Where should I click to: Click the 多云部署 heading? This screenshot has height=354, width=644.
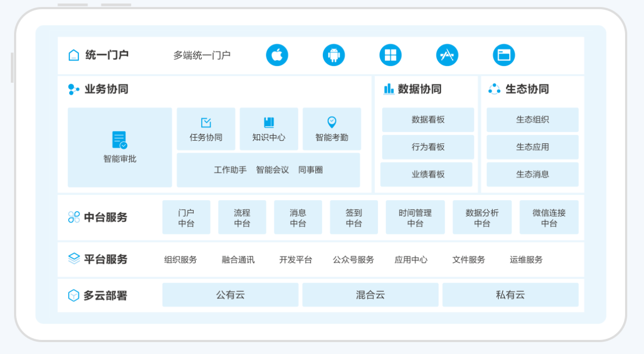point(105,295)
